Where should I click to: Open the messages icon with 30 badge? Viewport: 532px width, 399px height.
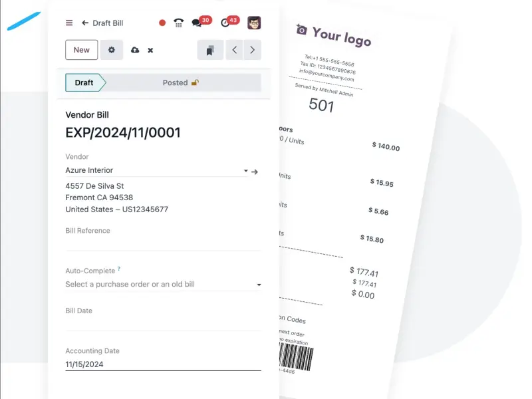(198, 23)
